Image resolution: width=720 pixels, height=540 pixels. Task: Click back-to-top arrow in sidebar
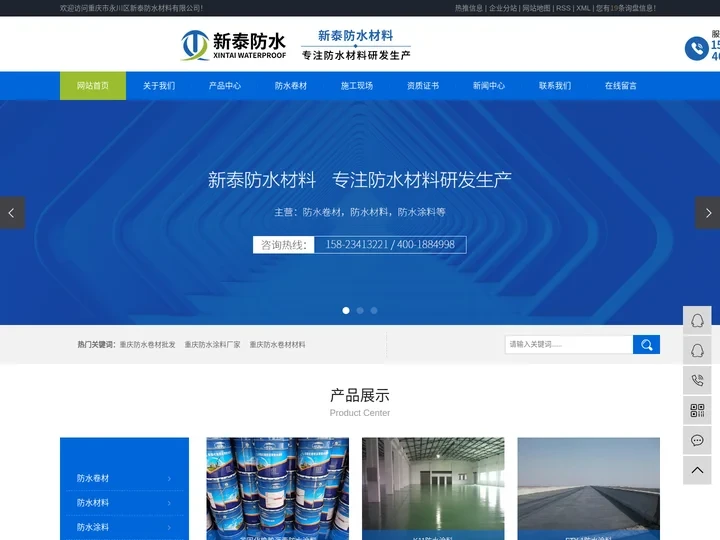pos(697,470)
